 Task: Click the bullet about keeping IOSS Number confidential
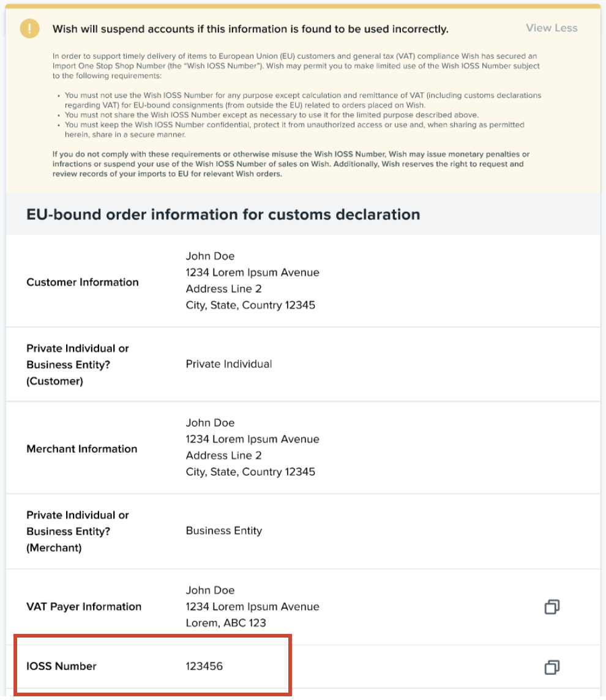pyautogui.click(x=294, y=129)
